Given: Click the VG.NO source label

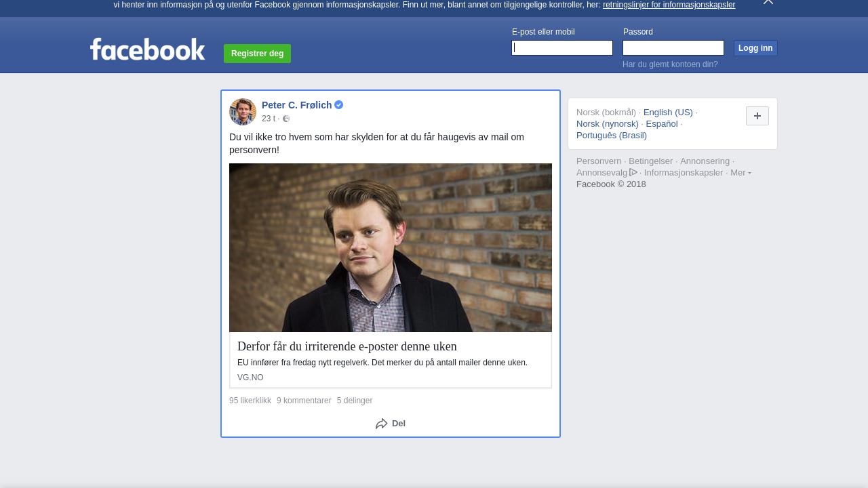Looking at the screenshot, I should 250,378.
